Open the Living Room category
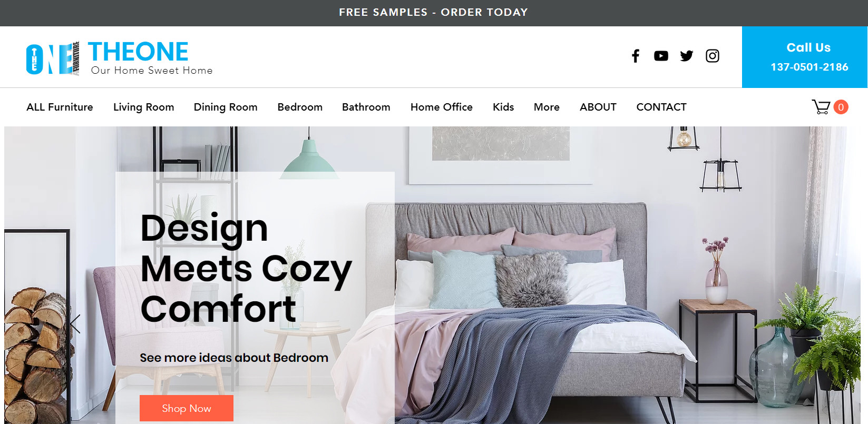This screenshot has width=868, height=424. [143, 107]
